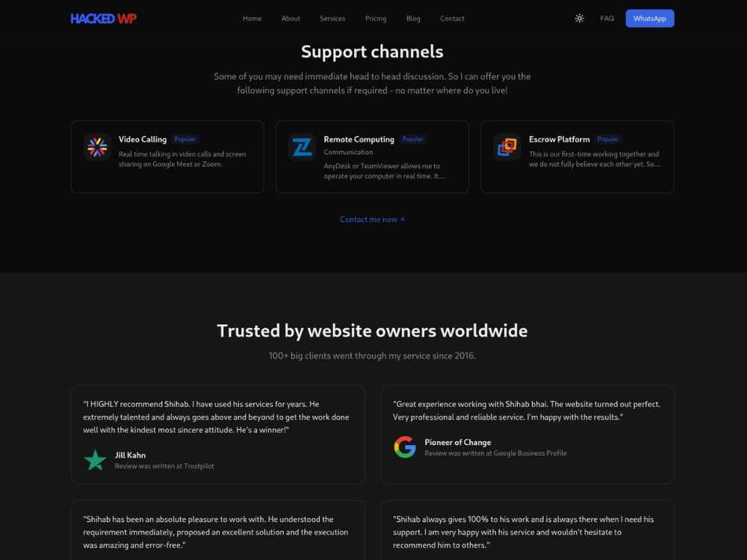Click the Popular badge on Remote Computing
The image size is (747, 560).
tap(412, 139)
